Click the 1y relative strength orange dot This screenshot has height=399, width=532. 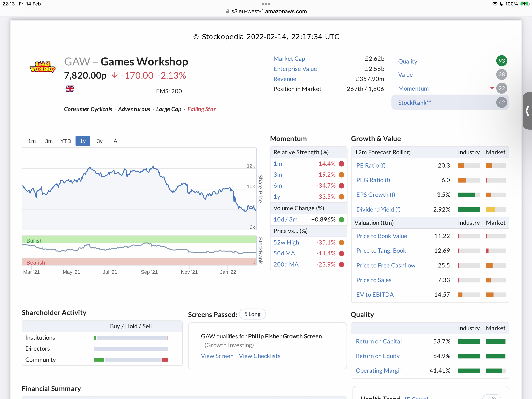[x=342, y=197]
